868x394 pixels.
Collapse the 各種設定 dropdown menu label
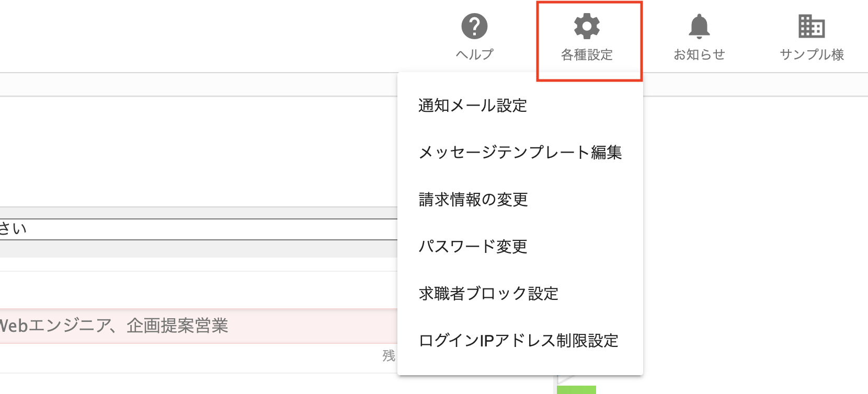(x=587, y=54)
